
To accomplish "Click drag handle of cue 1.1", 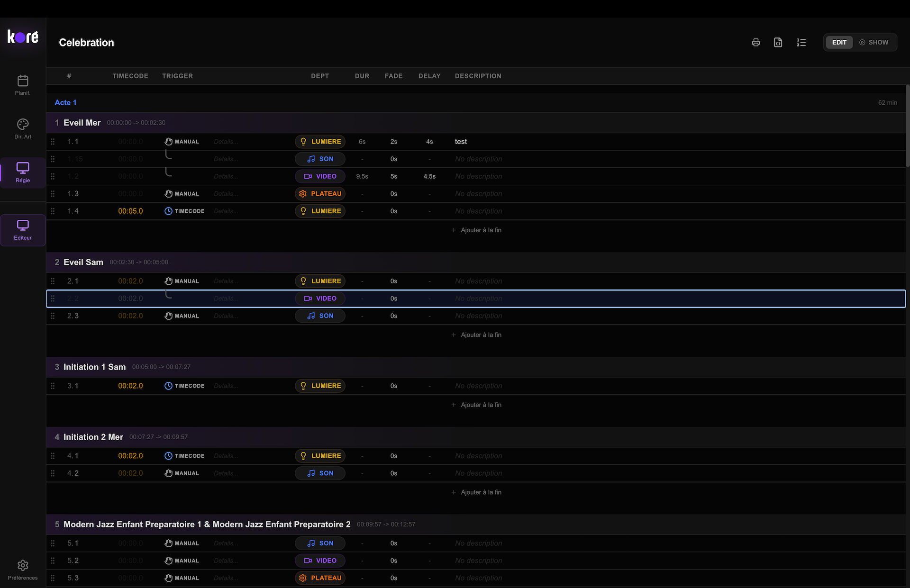I will 53,142.
